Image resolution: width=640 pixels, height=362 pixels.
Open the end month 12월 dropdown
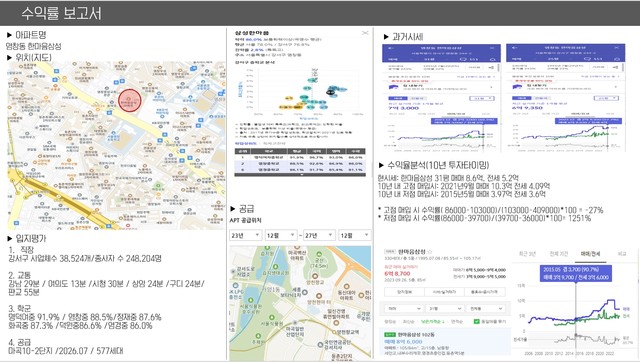354,235
